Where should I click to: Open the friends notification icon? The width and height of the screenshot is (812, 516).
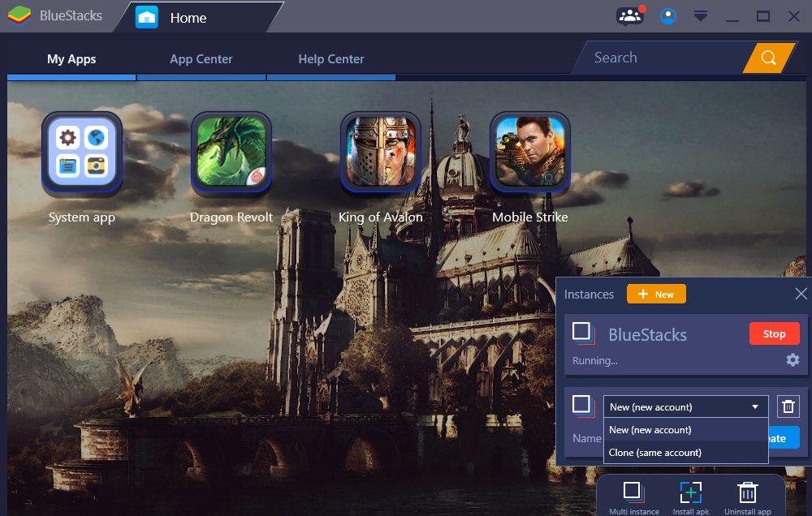[630, 16]
